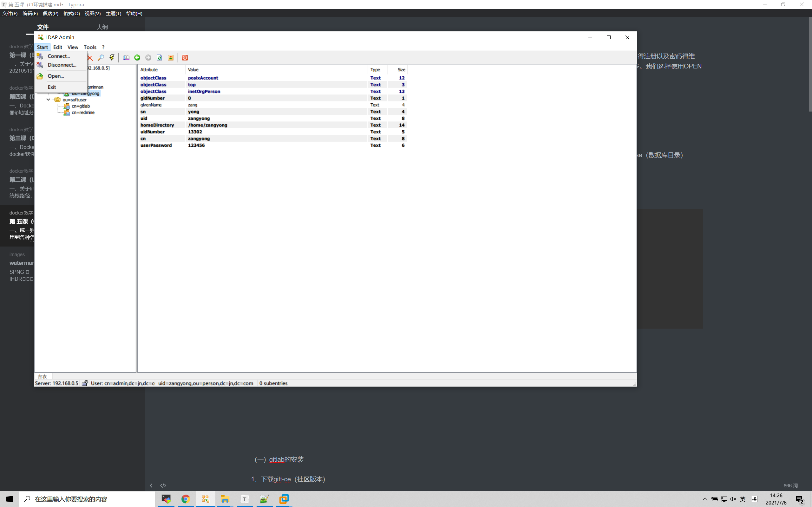This screenshot has width=812, height=507.
Task: Click the Refresh page icon in toolbar
Action: point(159,58)
